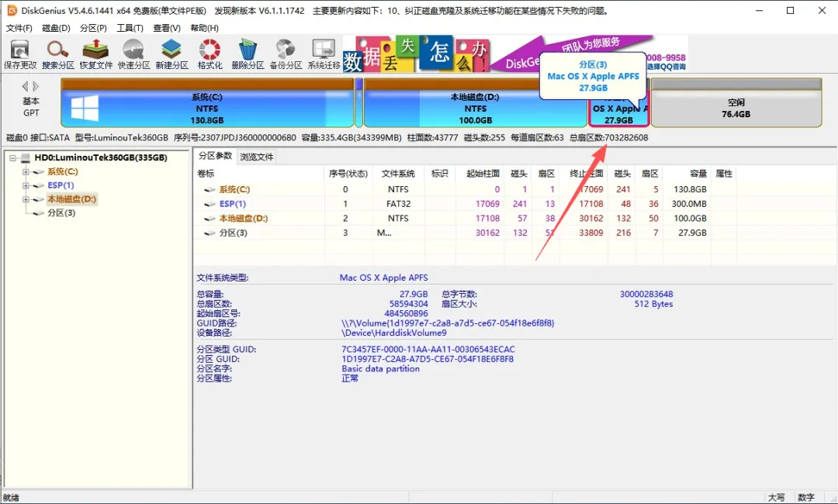Click the 属性 column header
838x504 pixels.
click(x=724, y=174)
